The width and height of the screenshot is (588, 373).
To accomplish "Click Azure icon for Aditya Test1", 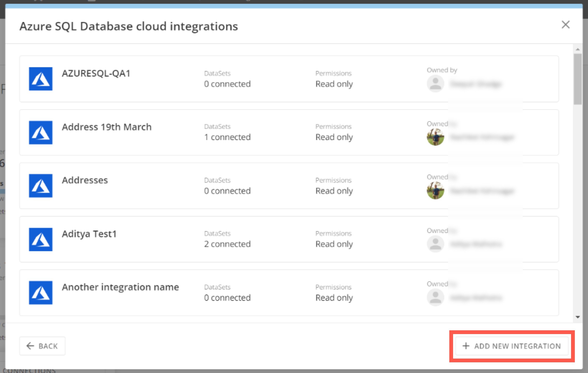I will coord(41,239).
